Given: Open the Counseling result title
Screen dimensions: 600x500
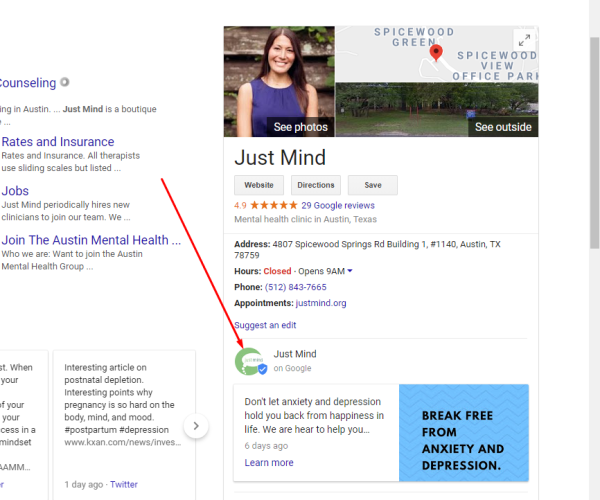Looking at the screenshot, I should coord(28,83).
